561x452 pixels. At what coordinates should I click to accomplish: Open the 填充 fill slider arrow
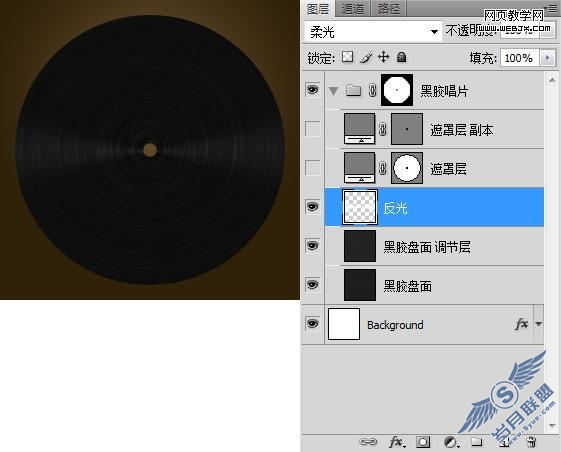point(547,58)
